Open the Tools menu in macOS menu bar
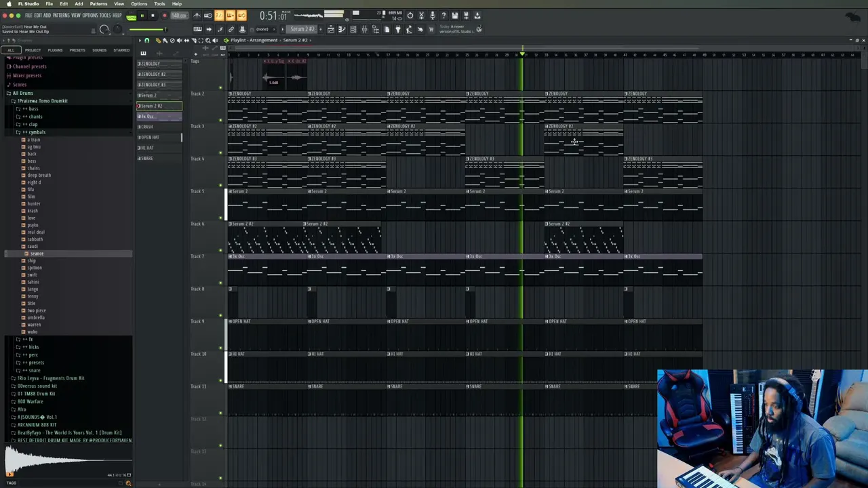 159,4
